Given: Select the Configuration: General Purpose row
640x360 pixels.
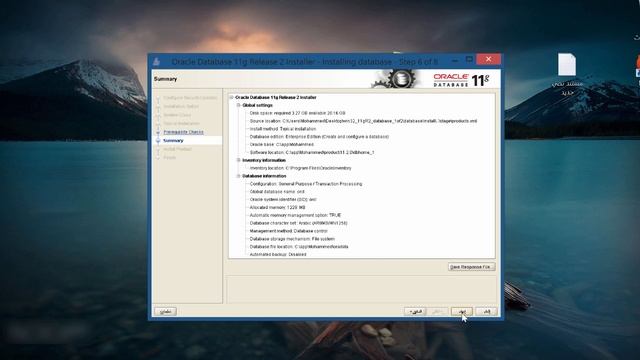Looking at the screenshot, I should tap(306, 184).
